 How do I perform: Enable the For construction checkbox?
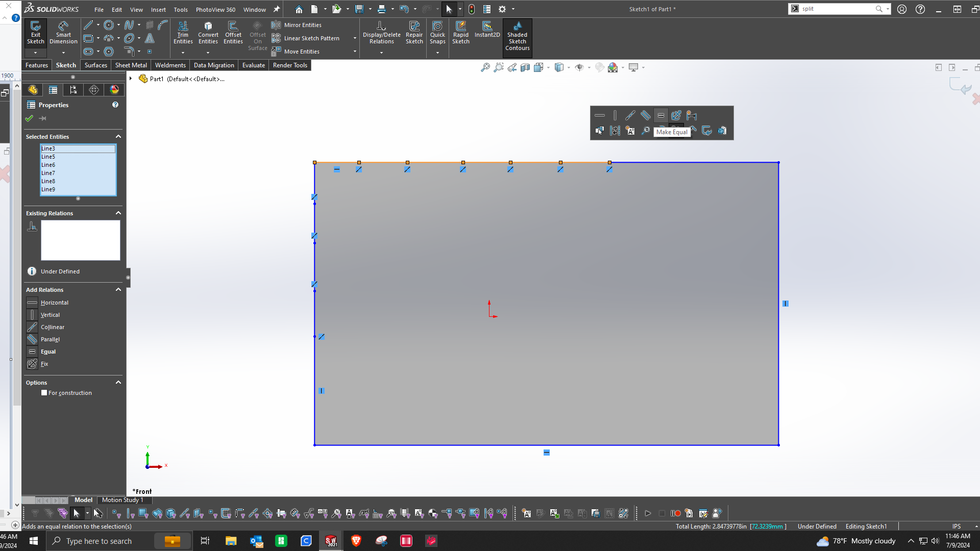coord(44,393)
